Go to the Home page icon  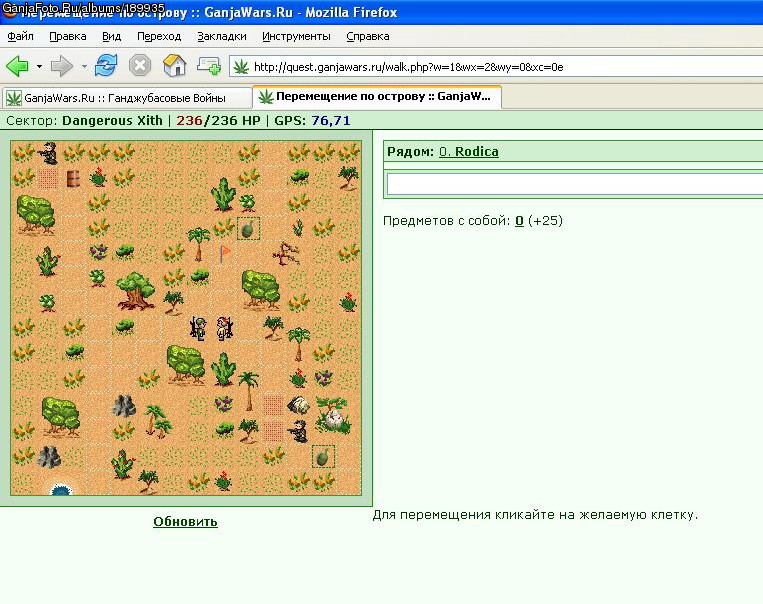tap(174, 66)
